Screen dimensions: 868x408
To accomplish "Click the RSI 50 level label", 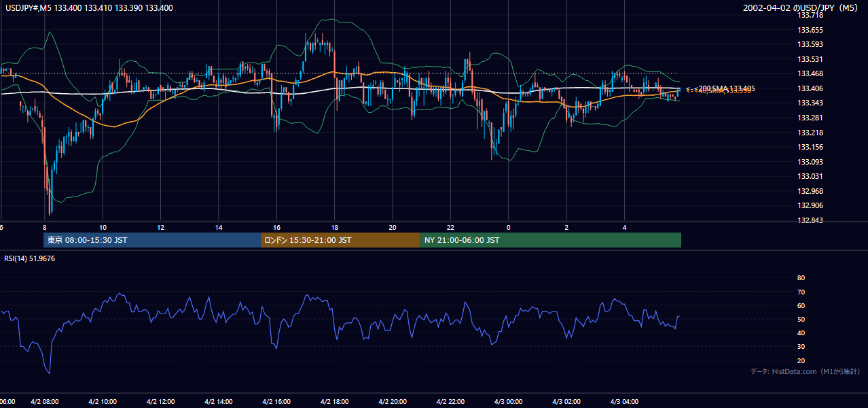I will click(x=801, y=319).
